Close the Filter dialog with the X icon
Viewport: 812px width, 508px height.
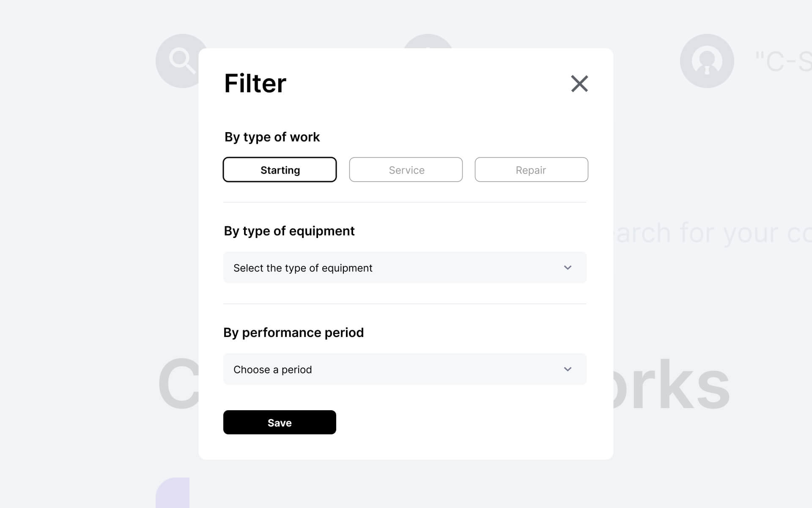(579, 83)
